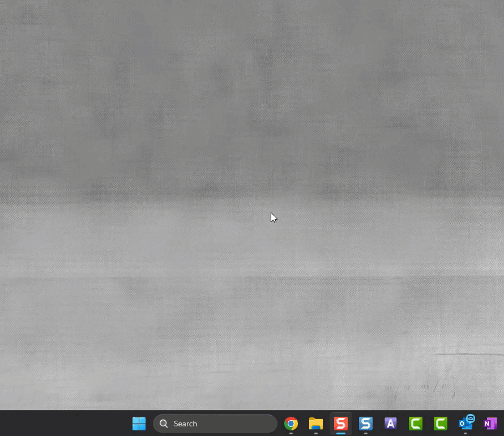Screen dimensions: 504x436
Task: Click the left green Camtasia icon
Action: [416, 424]
